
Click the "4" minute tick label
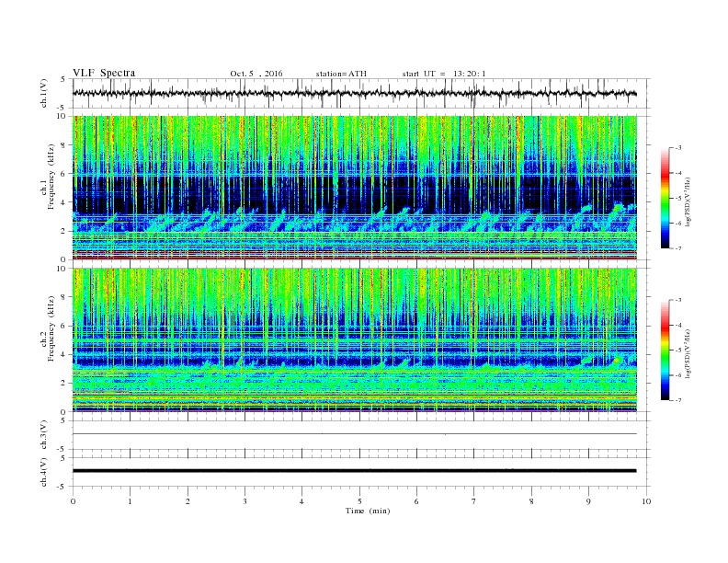coord(302,501)
